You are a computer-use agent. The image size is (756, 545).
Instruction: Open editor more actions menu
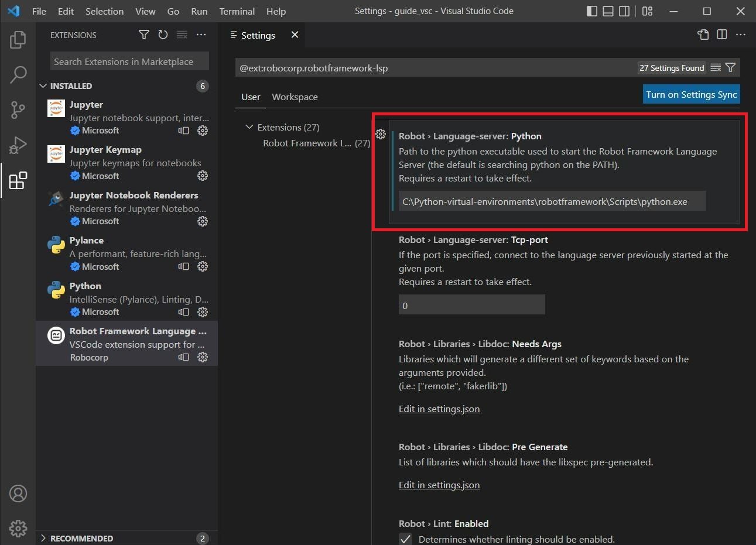click(741, 35)
